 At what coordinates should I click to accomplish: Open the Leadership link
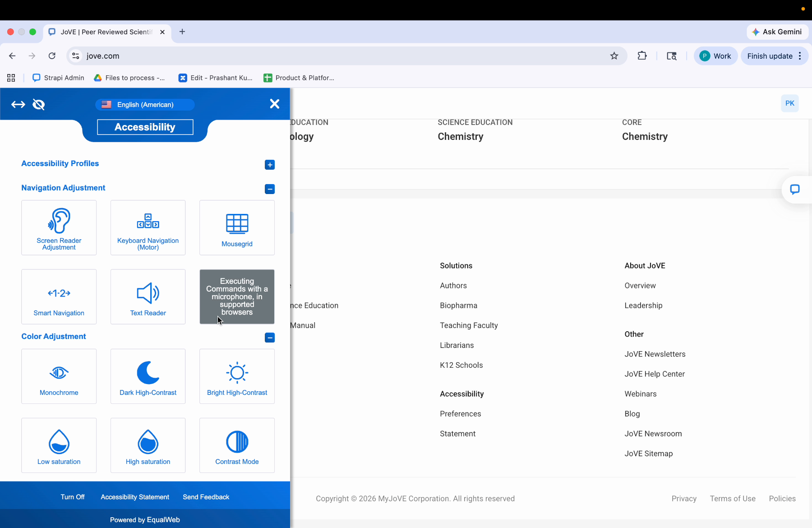(643, 306)
